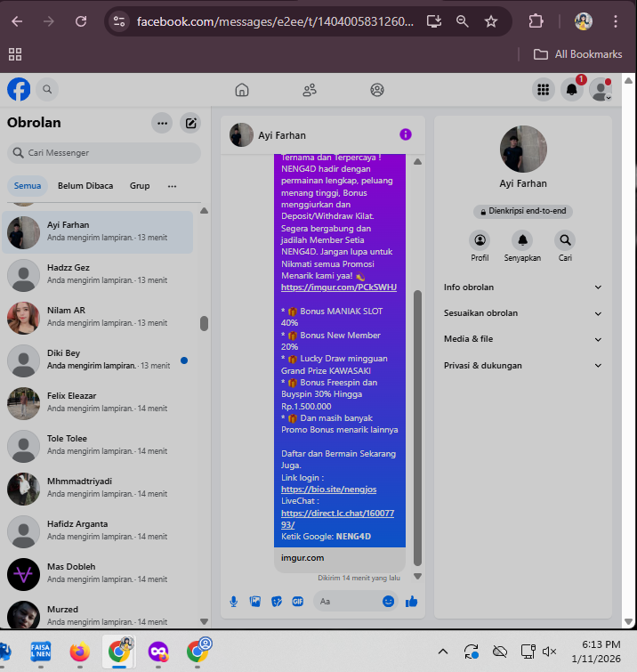Expand Info obrolan section
This screenshot has height=672, width=637.
pyautogui.click(x=522, y=287)
